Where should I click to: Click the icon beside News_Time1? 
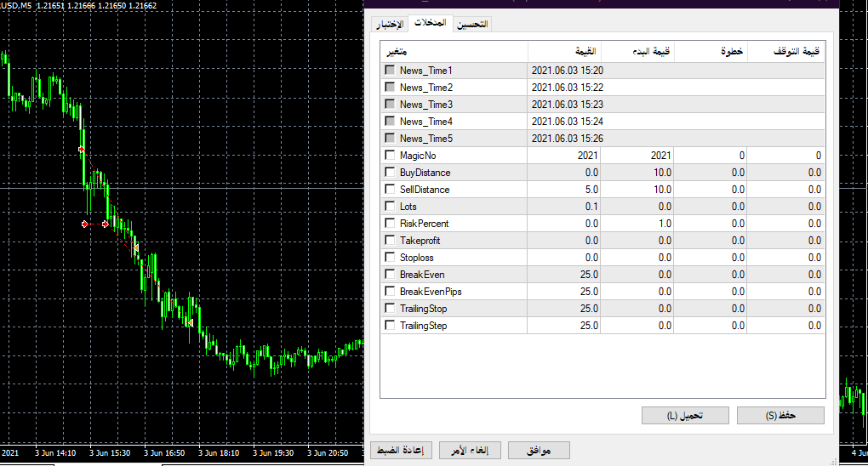click(x=391, y=71)
